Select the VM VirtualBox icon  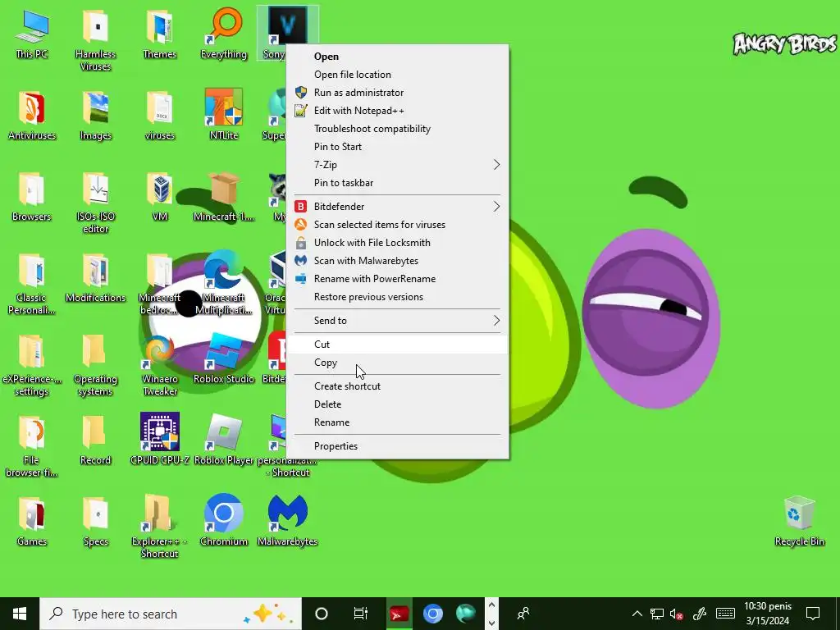coord(160,195)
